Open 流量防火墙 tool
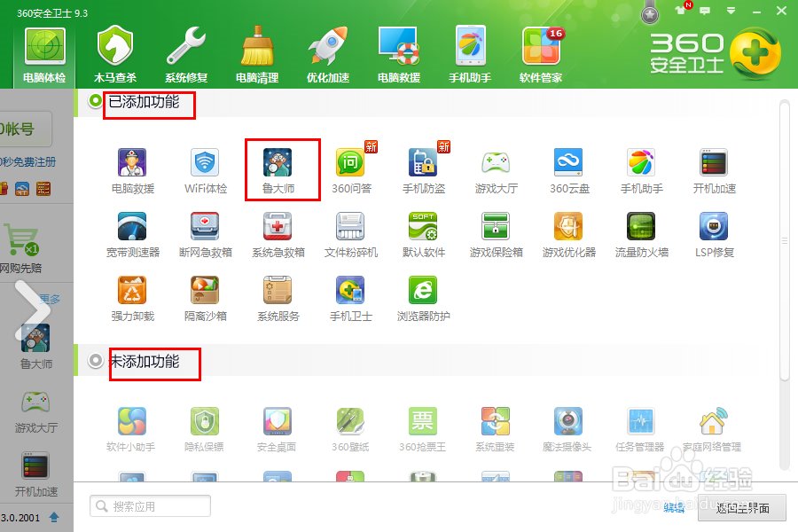The image size is (798, 532). click(641, 235)
